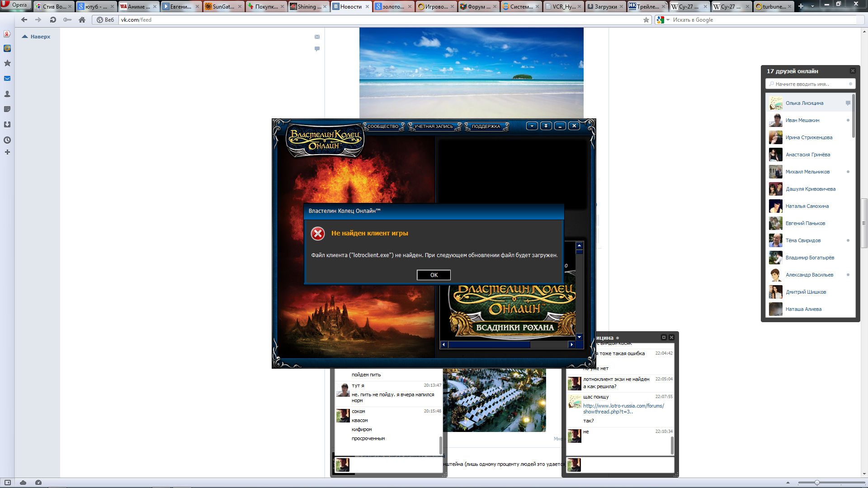Click OK in the client-not-found dialog
The height and width of the screenshot is (488, 868).
(x=434, y=275)
